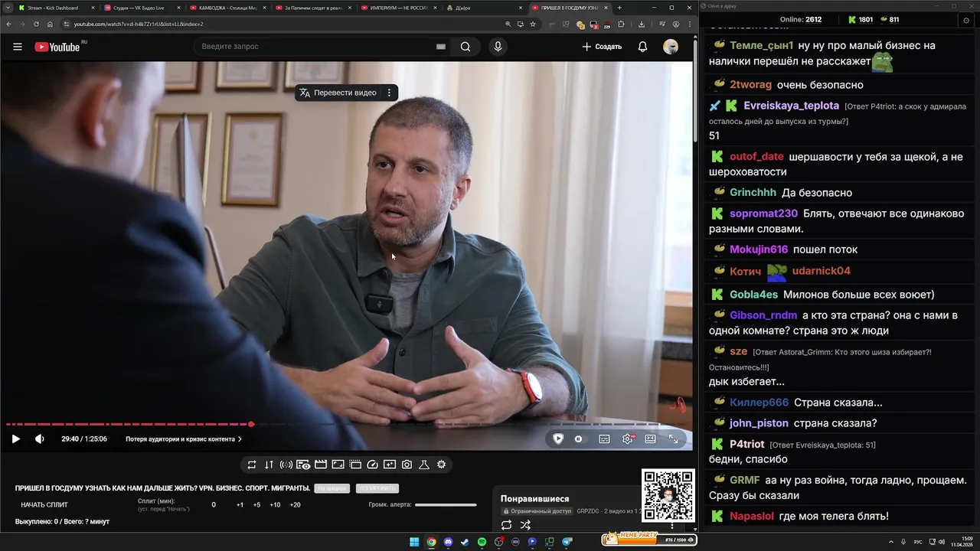This screenshot has width=980, height=551.
Task: Open YouTube hamburger guide menu
Action: coord(17,47)
